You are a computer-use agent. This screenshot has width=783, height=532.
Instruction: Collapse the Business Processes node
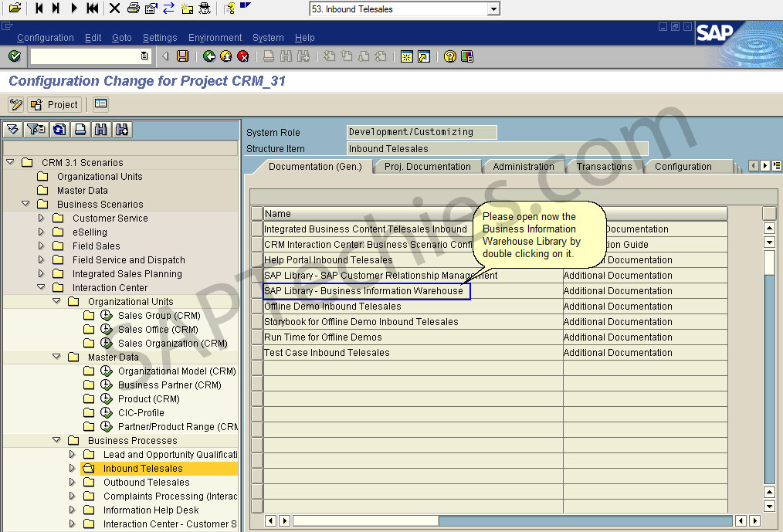56,440
